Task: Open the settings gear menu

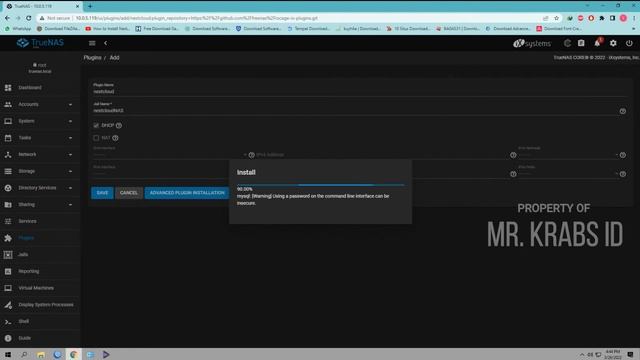Action: point(613,43)
